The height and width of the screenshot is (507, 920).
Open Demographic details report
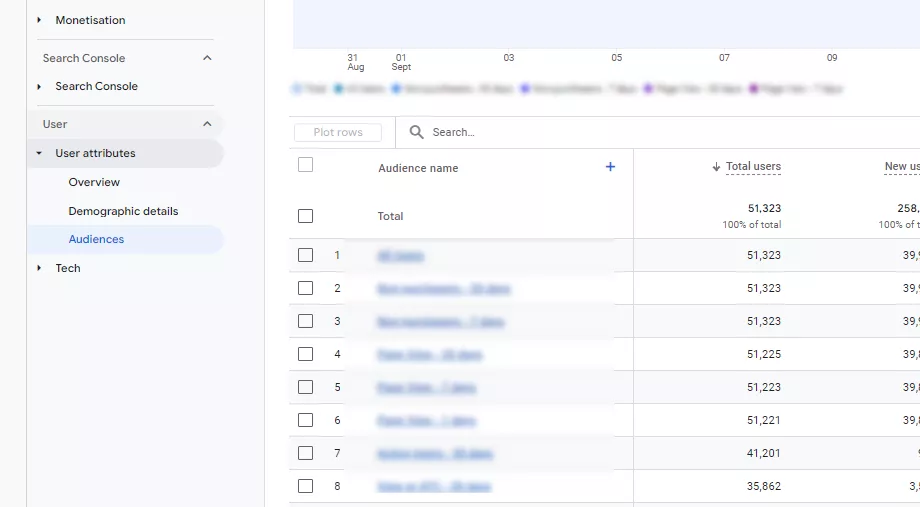123,211
